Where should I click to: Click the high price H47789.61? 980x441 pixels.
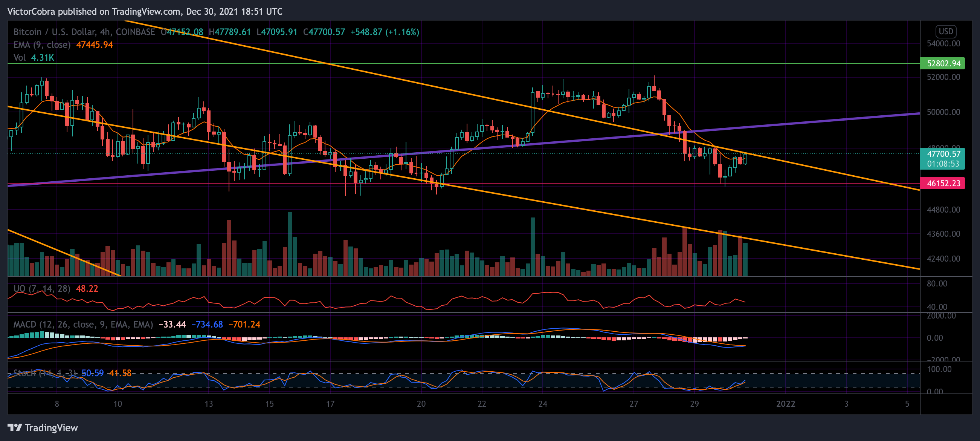pos(230,32)
